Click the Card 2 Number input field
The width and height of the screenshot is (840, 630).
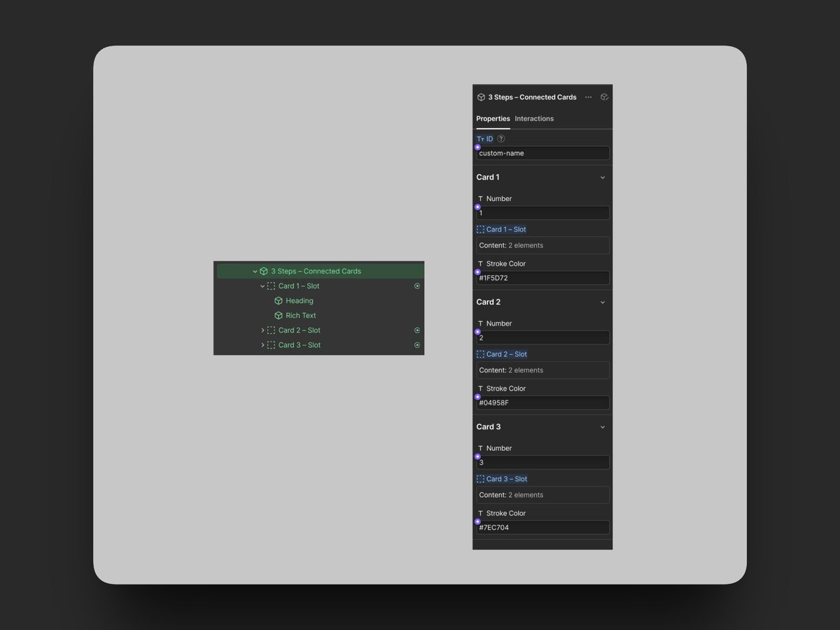542,337
